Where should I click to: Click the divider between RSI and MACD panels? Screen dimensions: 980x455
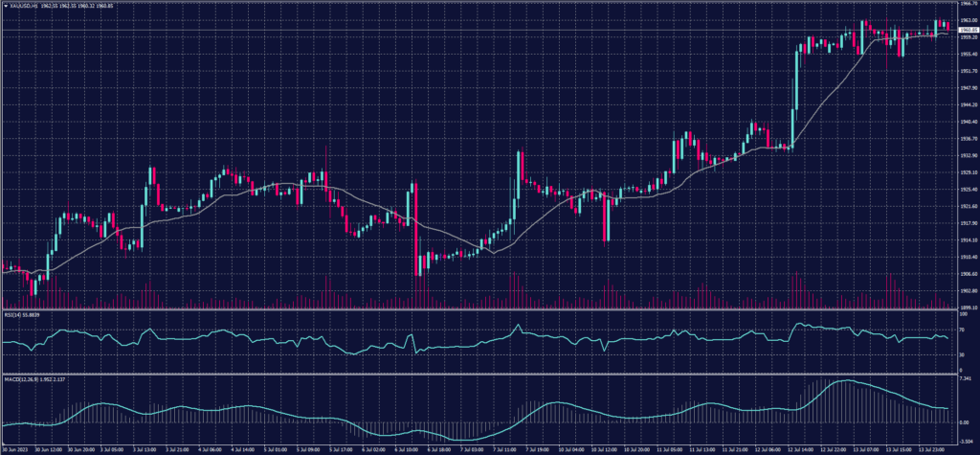479,373
